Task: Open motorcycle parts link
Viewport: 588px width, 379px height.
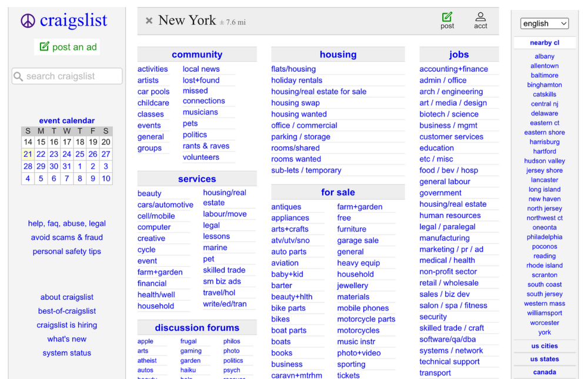Action: (x=366, y=319)
